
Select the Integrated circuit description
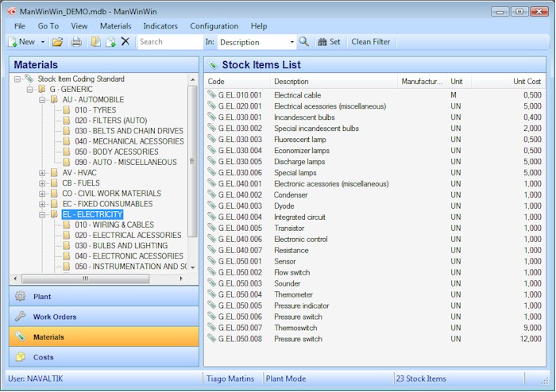[x=299, y=217]
